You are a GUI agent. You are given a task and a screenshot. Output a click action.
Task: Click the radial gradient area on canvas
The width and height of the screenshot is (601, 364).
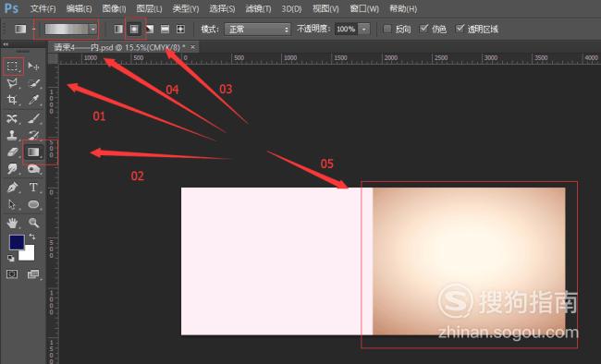[x=469, y=261]
